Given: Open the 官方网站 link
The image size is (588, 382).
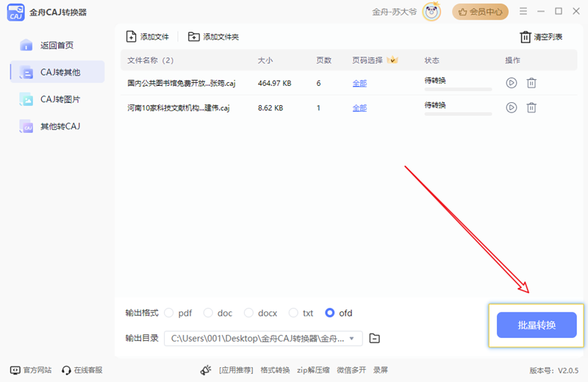Looking at the screenshot, I should [31, 370].
